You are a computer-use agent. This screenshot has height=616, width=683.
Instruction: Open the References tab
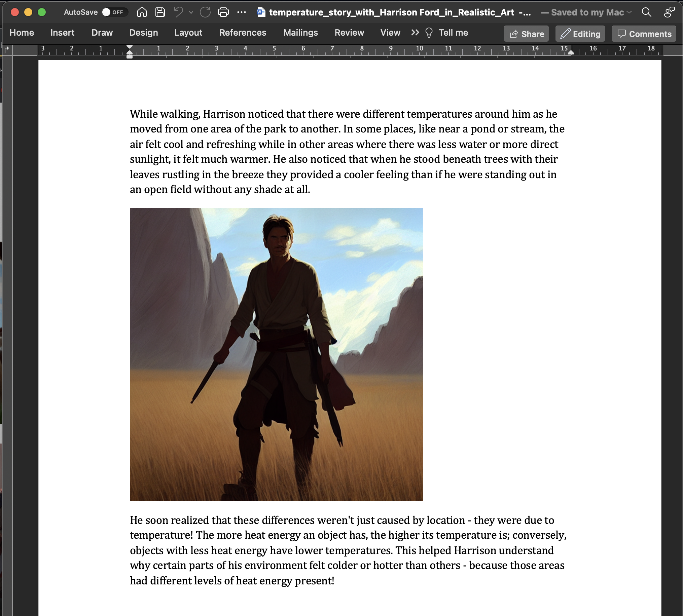click(243, 33)
